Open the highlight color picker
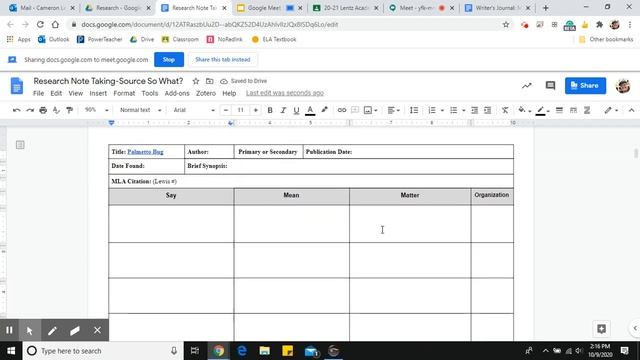The width and height of the screenshot is (640, 360). [324, 110]
